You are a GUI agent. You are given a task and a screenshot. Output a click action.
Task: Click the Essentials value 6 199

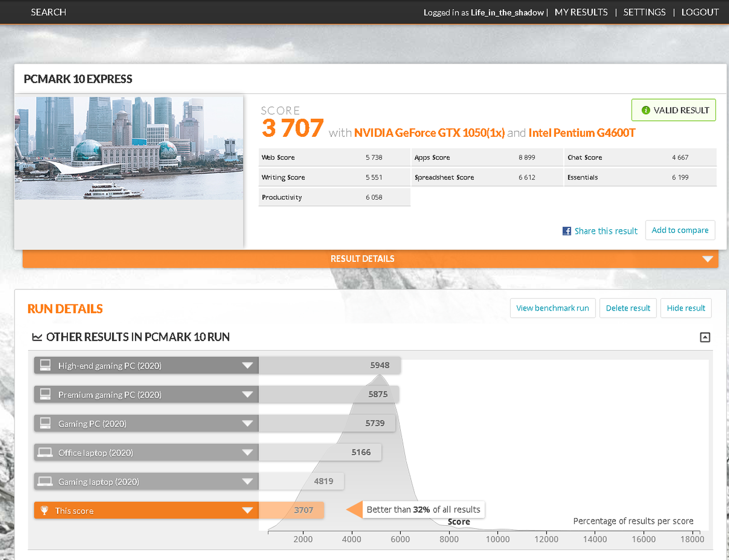click(680, 177)
